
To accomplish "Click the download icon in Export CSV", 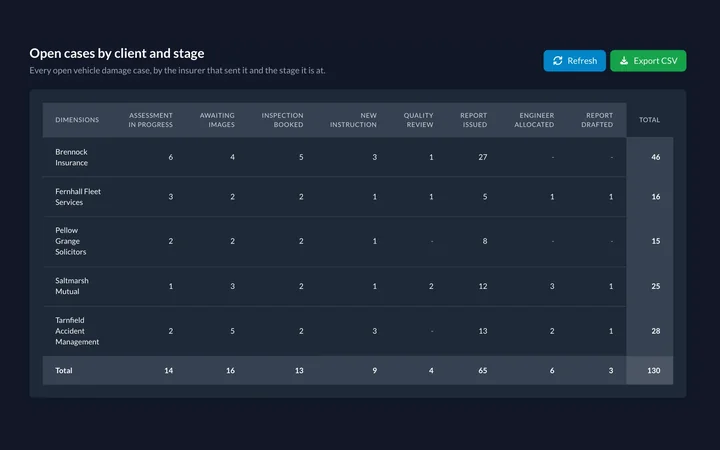I will [x=624, y=61].
